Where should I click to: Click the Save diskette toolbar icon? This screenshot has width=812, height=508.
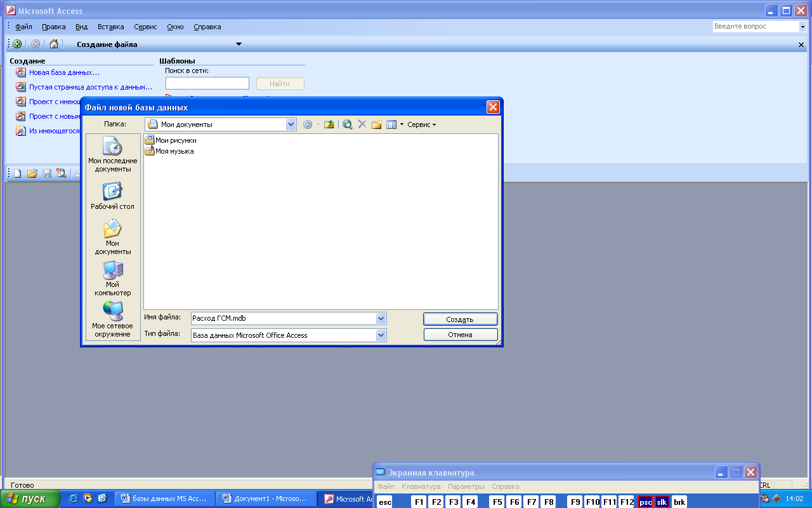coord(47,173)
